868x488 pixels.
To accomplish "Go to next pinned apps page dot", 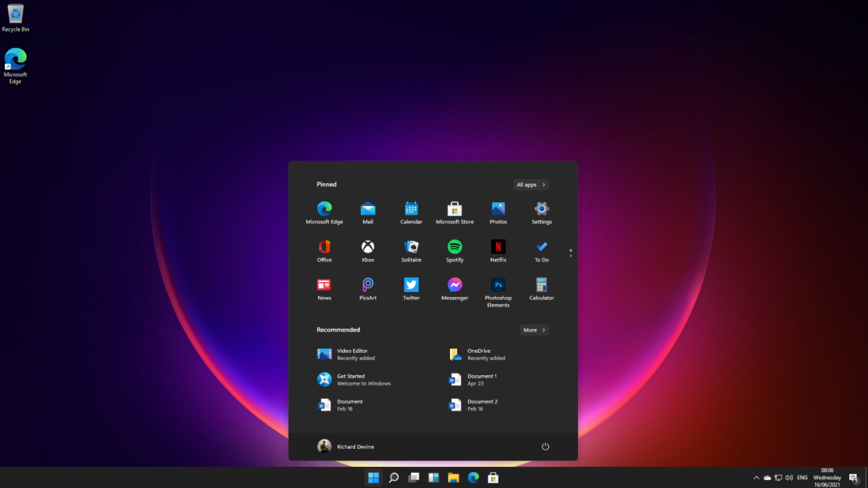I will point(571,256).
